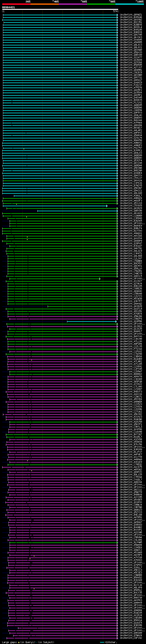
Task: Select hit label UniRef100_A4S3U6
Action: pyautogui.click(x=131, y=236)
